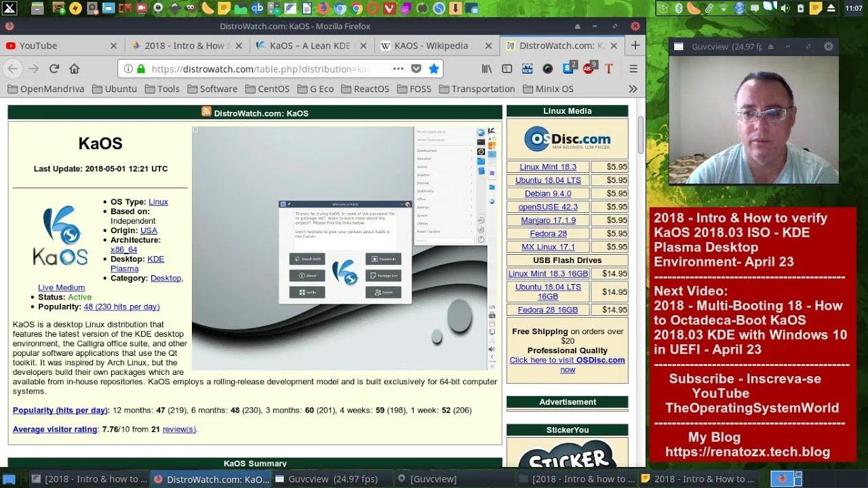Open the Pocket sidebar icon next to Library
The height and width of the screenshot is (488, 868).
[x=507, y=68]
